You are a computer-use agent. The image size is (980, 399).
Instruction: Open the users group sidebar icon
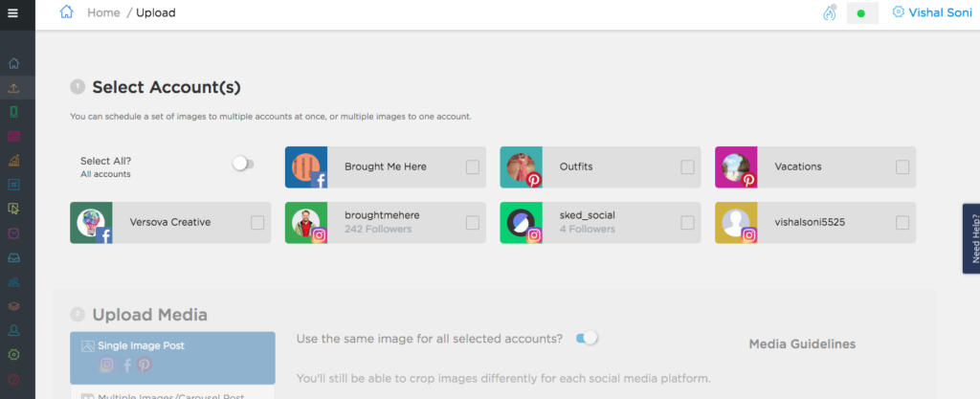click(x=13, y=281)
